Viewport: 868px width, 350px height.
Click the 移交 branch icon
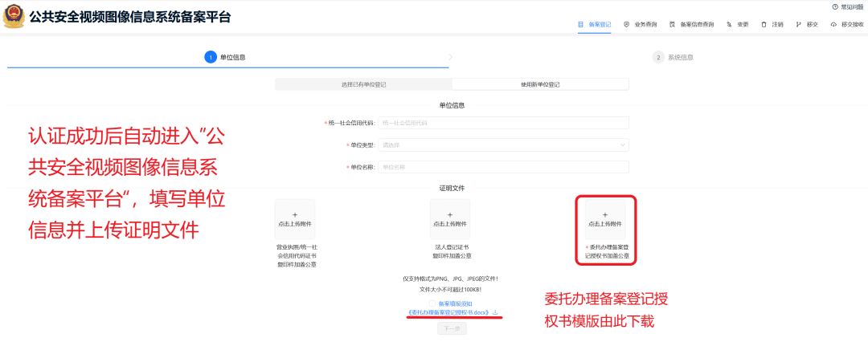click(x=799, y=24)
